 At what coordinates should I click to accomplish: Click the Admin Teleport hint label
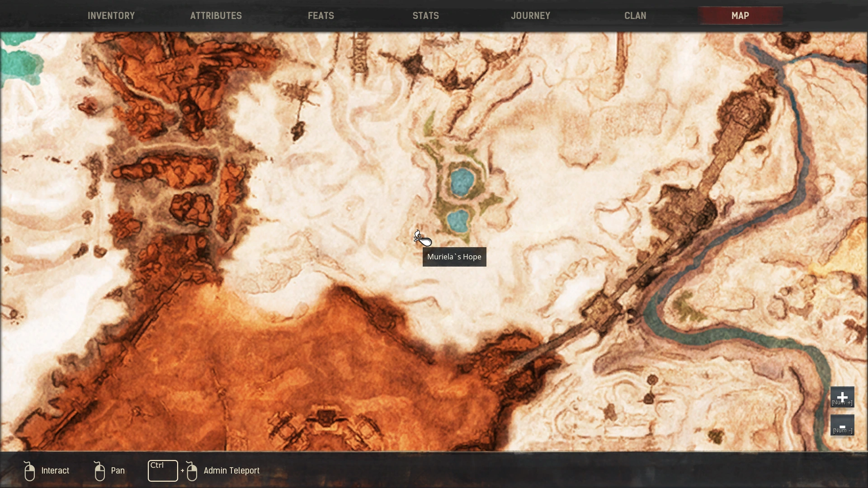click(231, 471)
